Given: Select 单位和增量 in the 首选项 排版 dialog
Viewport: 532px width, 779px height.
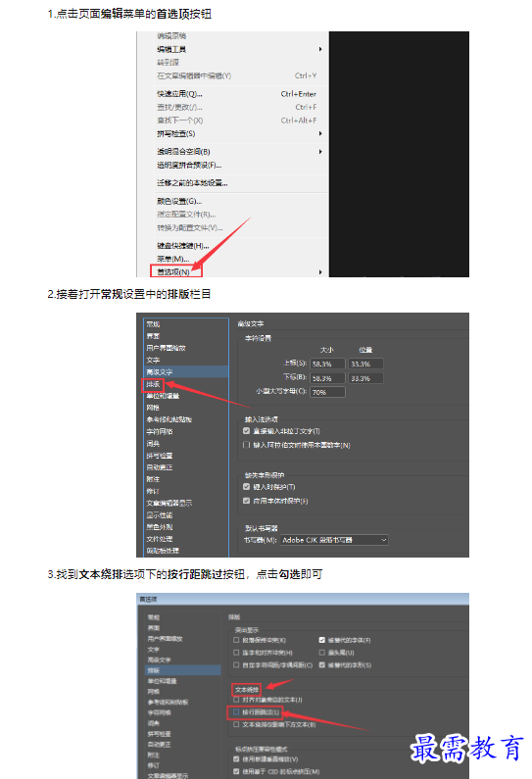Looking at the screenshot, I should point(162,681).
